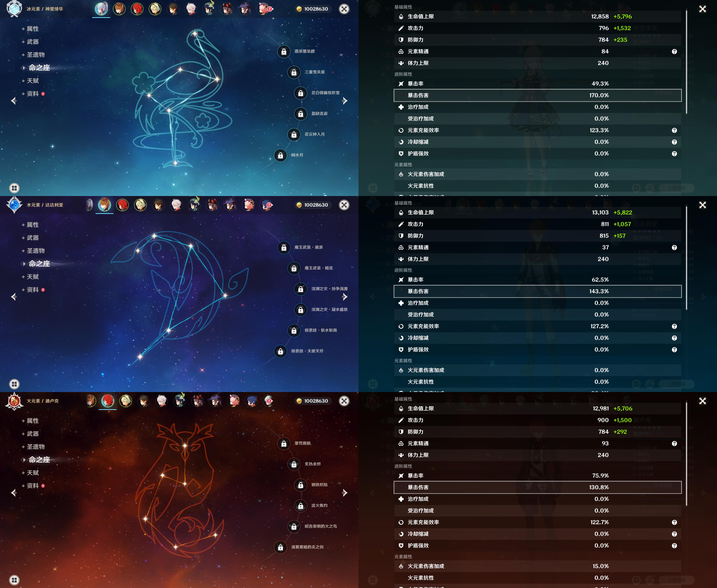The height and width of the screenshot is (588, 717).
Task: Select the 昭告黎明的火之鸟 constellation entry
Action: 320,526
